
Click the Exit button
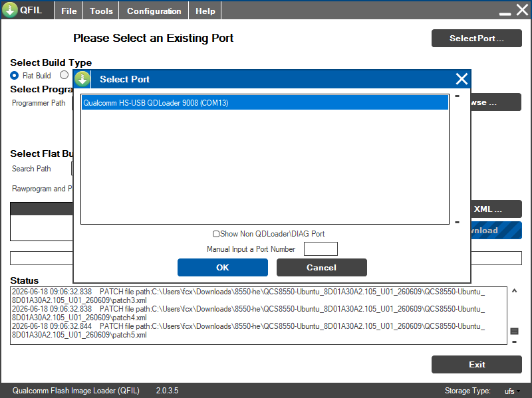[x=477, y=364]
